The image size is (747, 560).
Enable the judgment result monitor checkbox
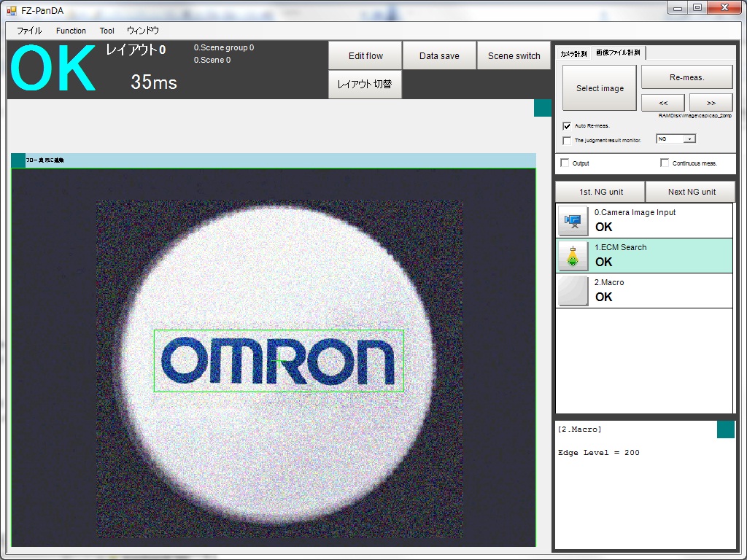coord(566,141)
